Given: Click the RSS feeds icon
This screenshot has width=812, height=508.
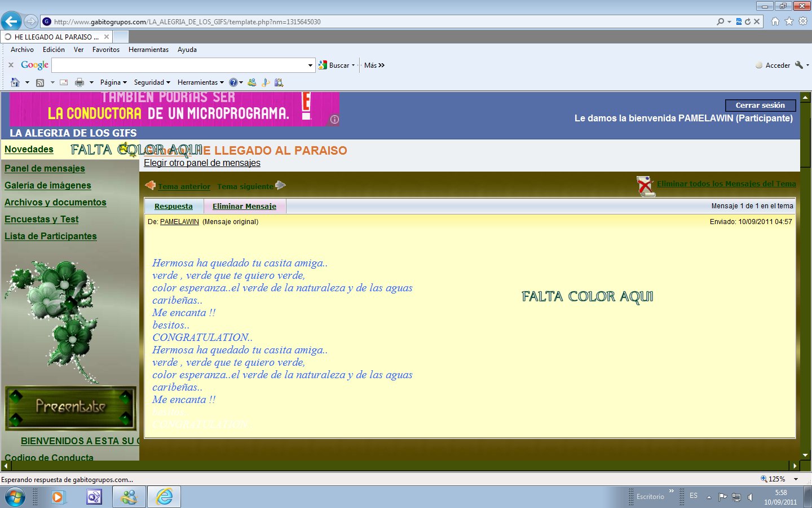Looking at the screenshot, I should [40, 82].
